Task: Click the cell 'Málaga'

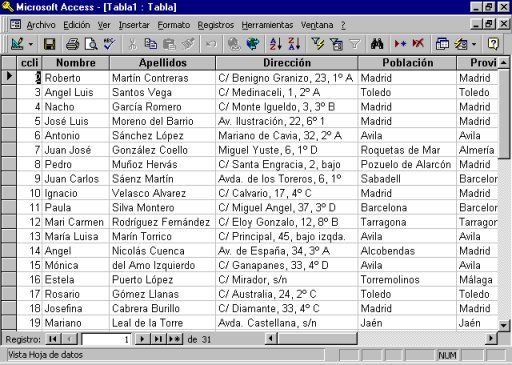Action: click(x=478, y=279)
